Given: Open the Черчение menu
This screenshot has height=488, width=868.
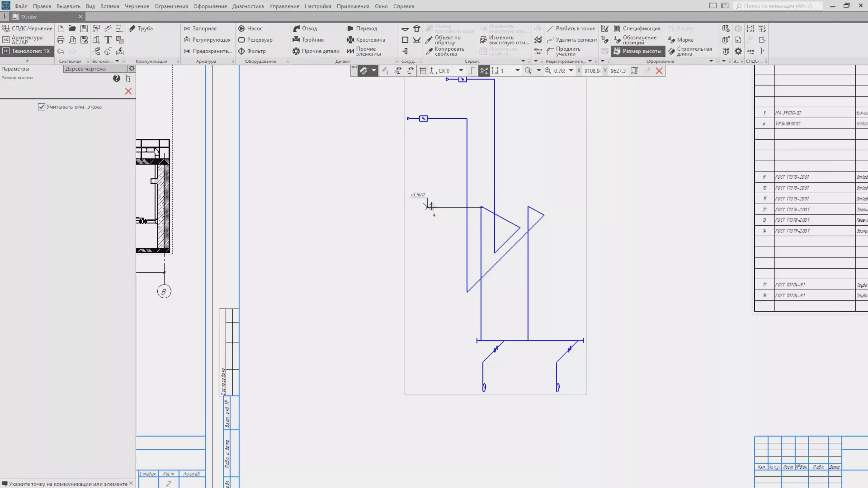Looking at the screenshot, I should (137, 6).
